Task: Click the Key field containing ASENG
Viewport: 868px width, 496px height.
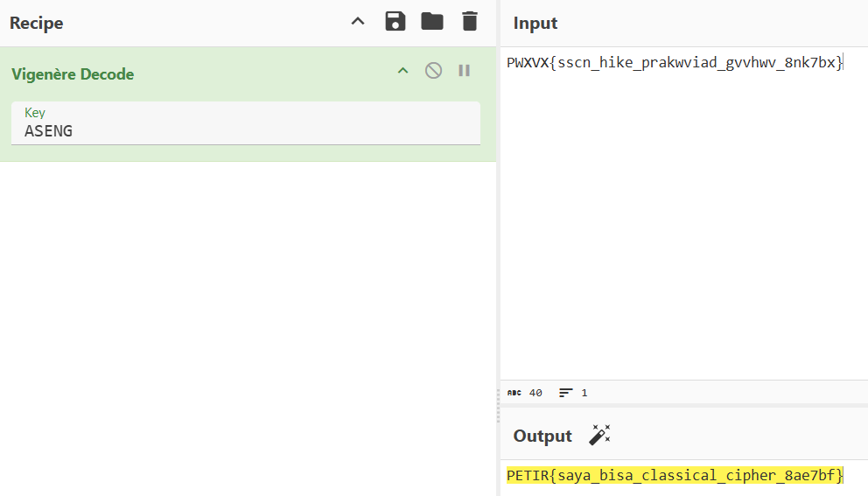Action: [246, 122]
